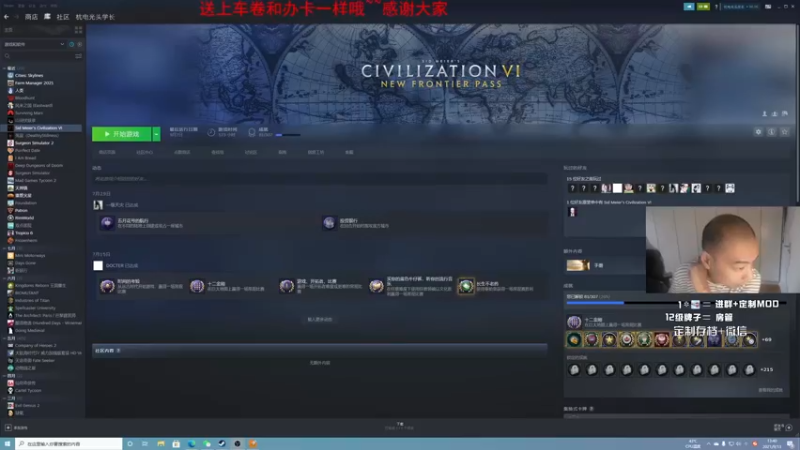800x450 pixels.
Task: Open second tab under play button
Action: click(x=144, y=152)
